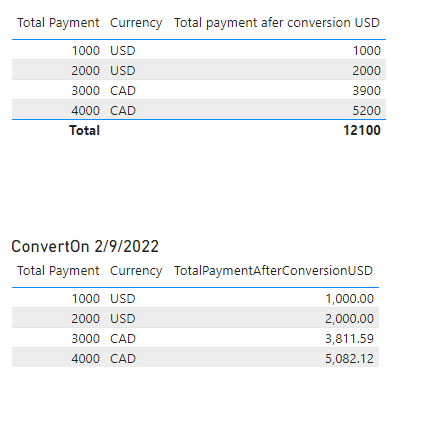
Task: Select the 5200 converted value cell
Action: (x=366, y=111)
